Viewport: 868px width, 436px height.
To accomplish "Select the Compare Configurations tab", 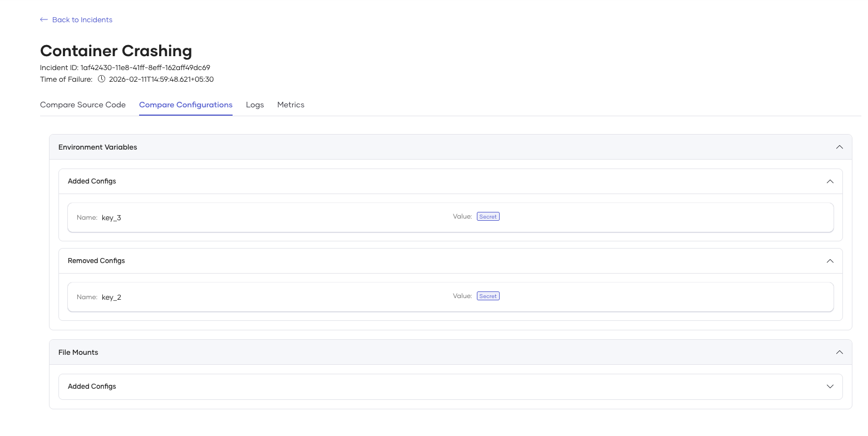I will (x=186, y=105).
